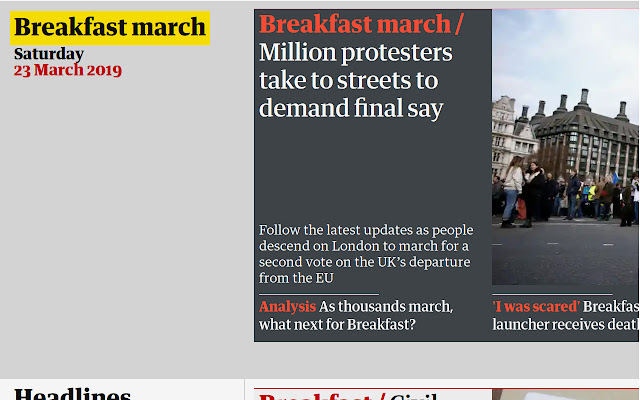Open the 'Million protesters take to streets' headline
The height and width of the screenshot is (400, 640).
pyautogui.click(x=355, y=81)
